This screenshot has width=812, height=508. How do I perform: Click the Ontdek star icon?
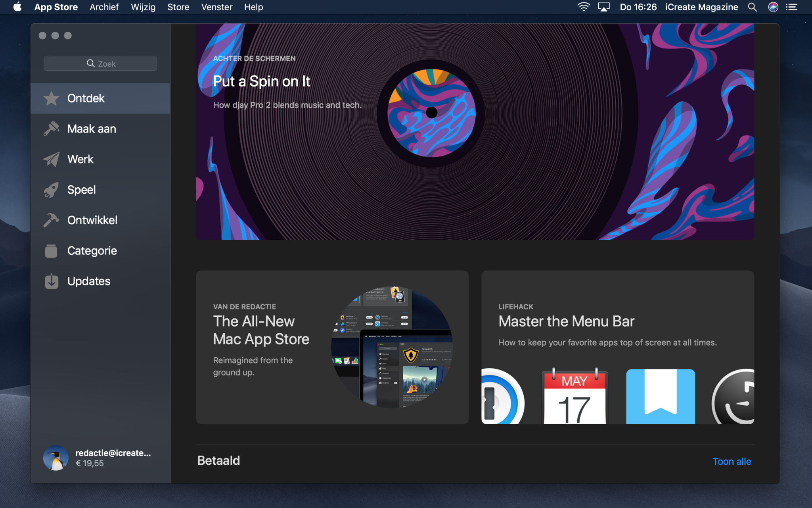pos(51,98)
